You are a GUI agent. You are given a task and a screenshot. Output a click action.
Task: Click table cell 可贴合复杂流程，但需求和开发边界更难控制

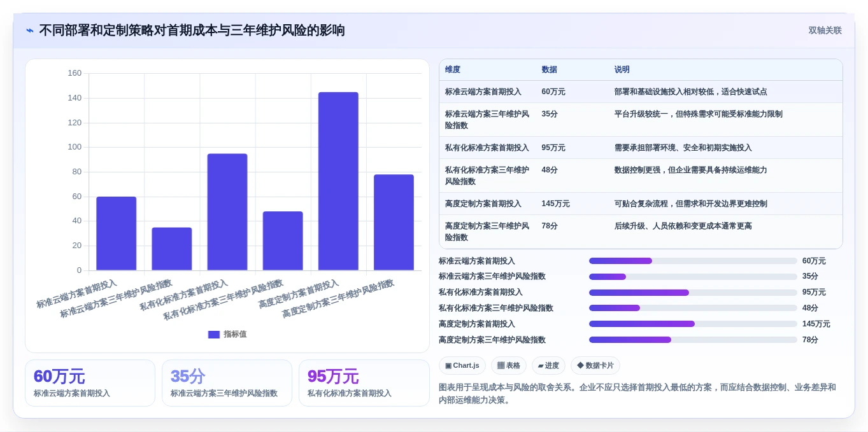click(x=690, y=204)
